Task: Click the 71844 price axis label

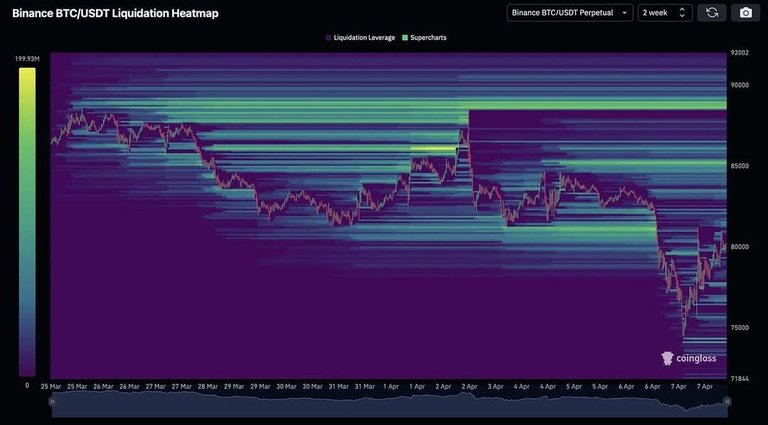Action: pos(739,379)
